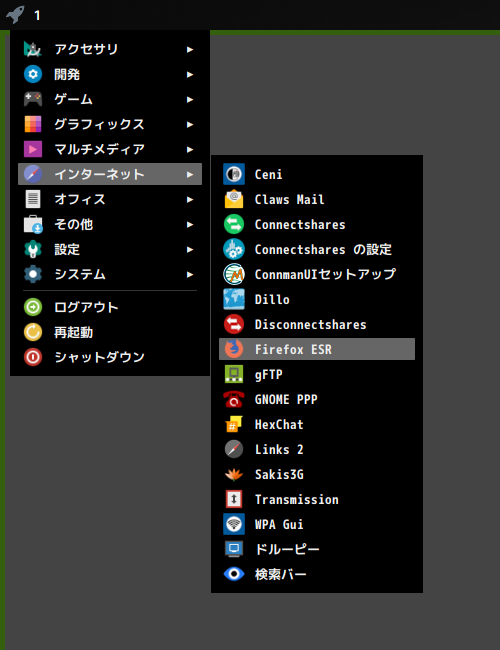Click the オフィス document icon
The height and width of the screenshot is (650, 500).
[x=33, y=199]
